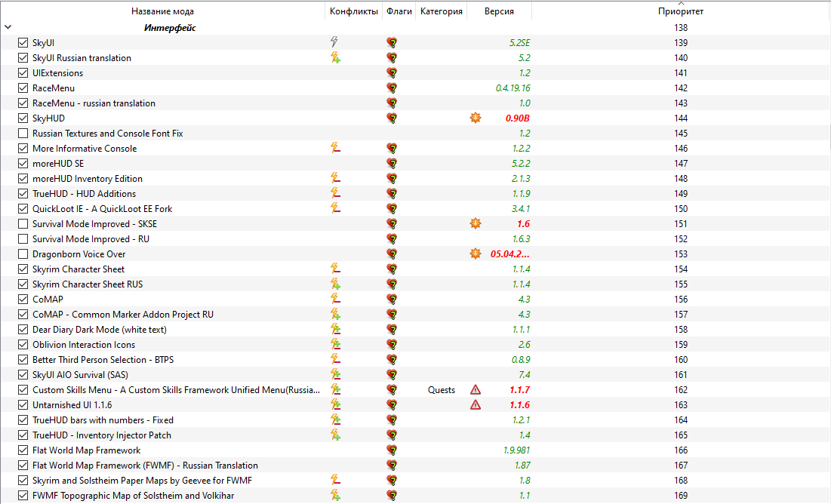Select RaceMenu - russian translation name

[x=94, y=103]
